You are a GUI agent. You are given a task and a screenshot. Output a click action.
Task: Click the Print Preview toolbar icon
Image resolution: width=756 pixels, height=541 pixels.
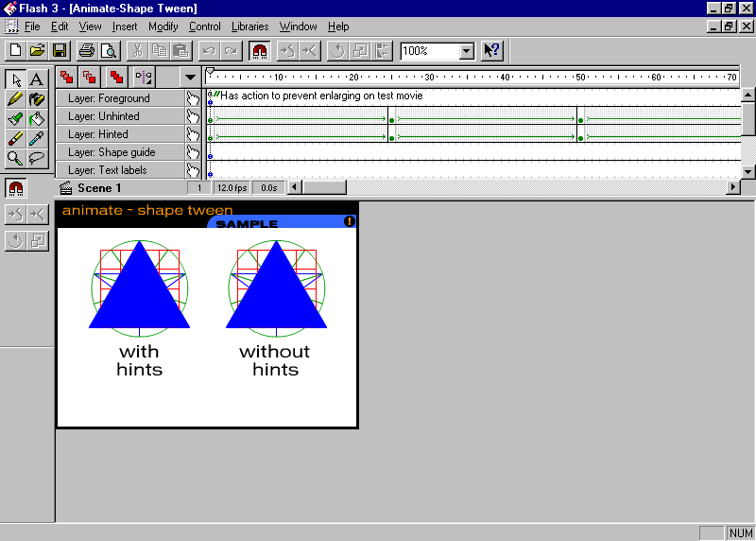pos(110,51)
